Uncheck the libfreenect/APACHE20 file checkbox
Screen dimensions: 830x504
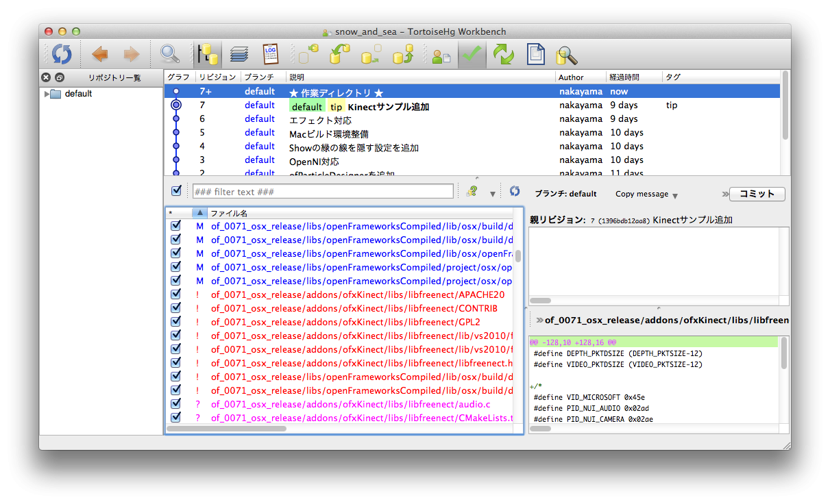(x=175, y=294)
